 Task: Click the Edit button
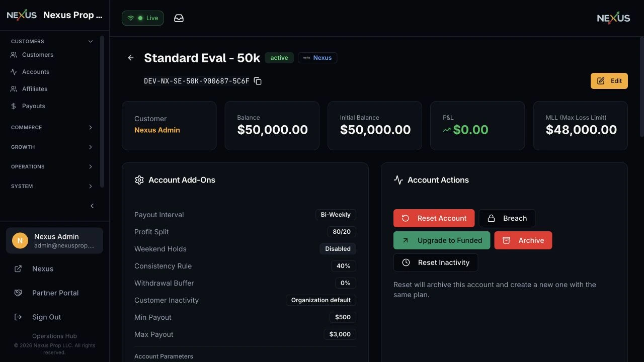pyautogui.click(x=609, y=81)
